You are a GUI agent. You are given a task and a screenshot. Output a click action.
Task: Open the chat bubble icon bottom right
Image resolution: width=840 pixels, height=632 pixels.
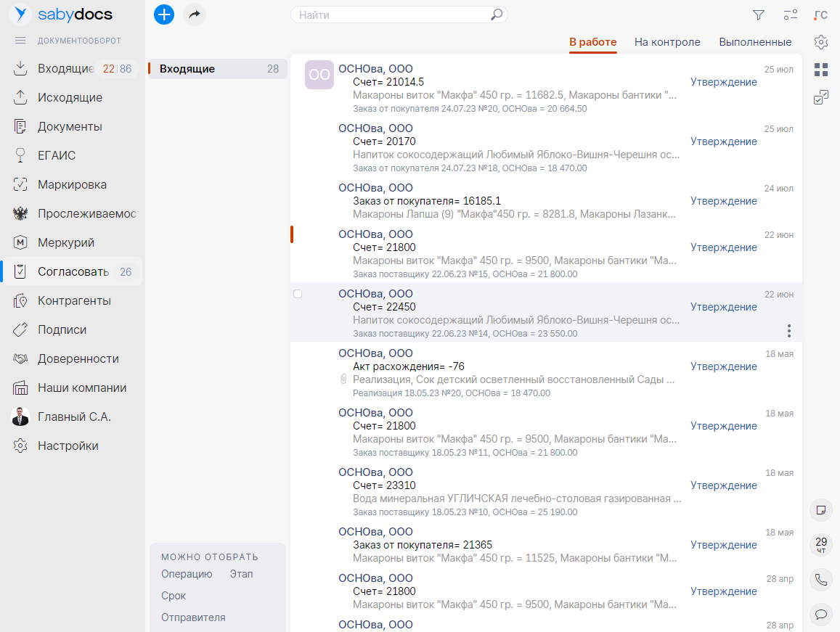pyautogui.click(x=821, y=614)
